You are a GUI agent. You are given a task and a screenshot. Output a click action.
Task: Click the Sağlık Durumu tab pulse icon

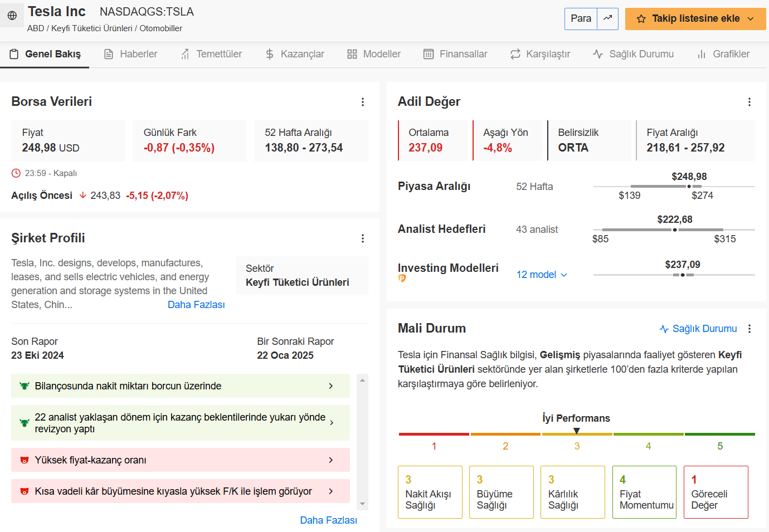[598, 54]
